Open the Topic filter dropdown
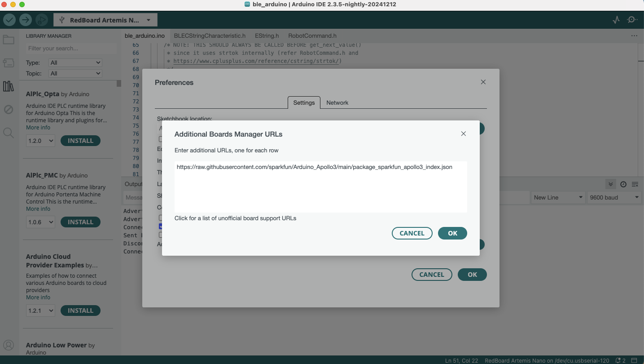Screen dimensions: 644x364 pos(75,73)
